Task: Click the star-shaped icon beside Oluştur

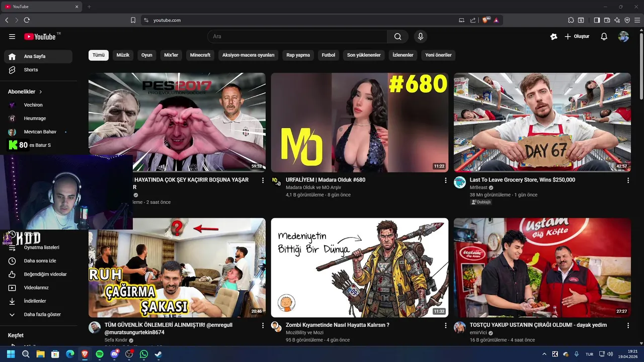Action: coord(554,36)
